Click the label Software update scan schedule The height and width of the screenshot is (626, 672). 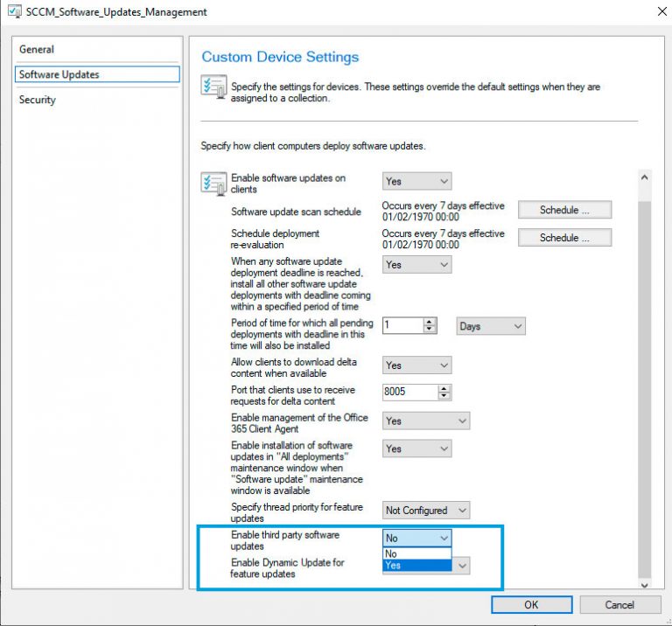[x=296, y=212]
